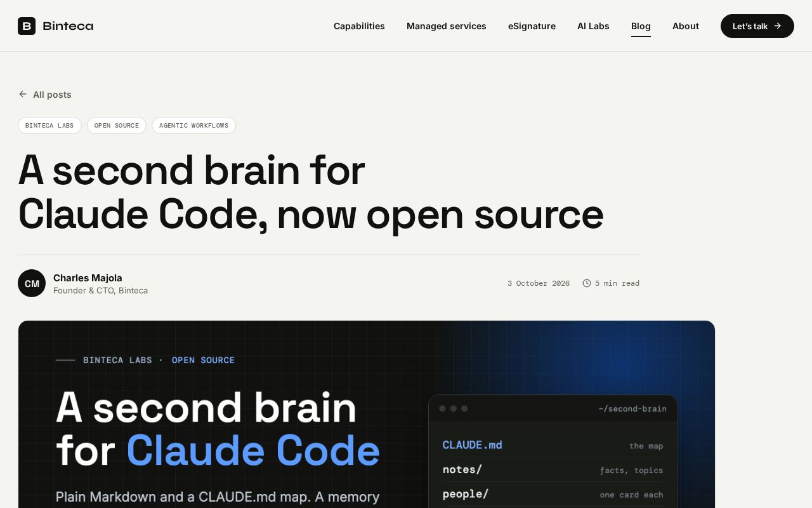
Task: Click the hero banner image
Action: click(x=367, y=414)
